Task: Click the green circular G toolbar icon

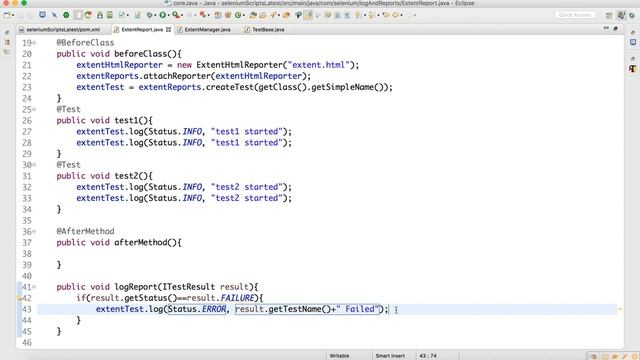Action: pos(238,15)
